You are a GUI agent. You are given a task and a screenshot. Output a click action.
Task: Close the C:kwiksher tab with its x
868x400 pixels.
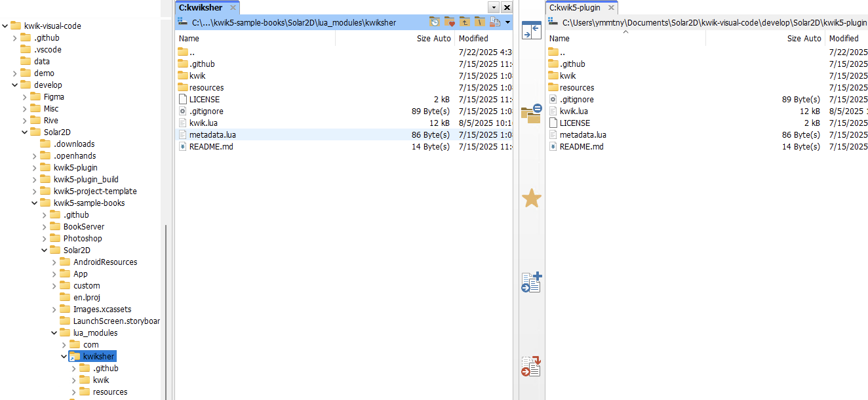click(x=233, y=8)
